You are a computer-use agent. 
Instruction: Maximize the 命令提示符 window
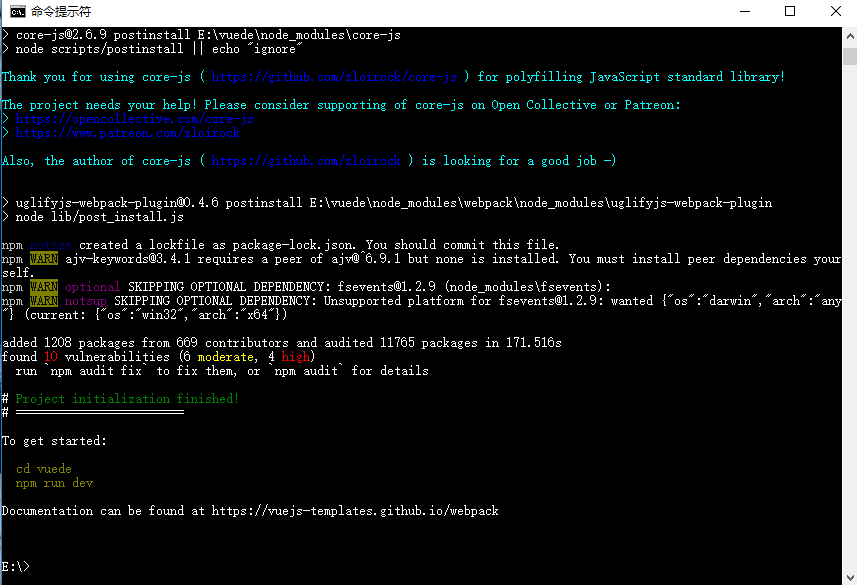(790, 11)
